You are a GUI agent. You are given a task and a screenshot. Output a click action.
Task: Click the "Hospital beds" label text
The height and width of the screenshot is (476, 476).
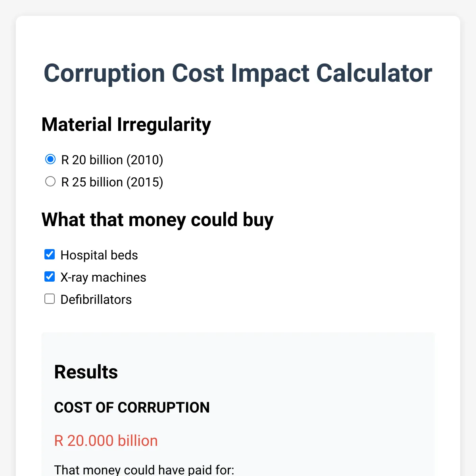point(99,255)
